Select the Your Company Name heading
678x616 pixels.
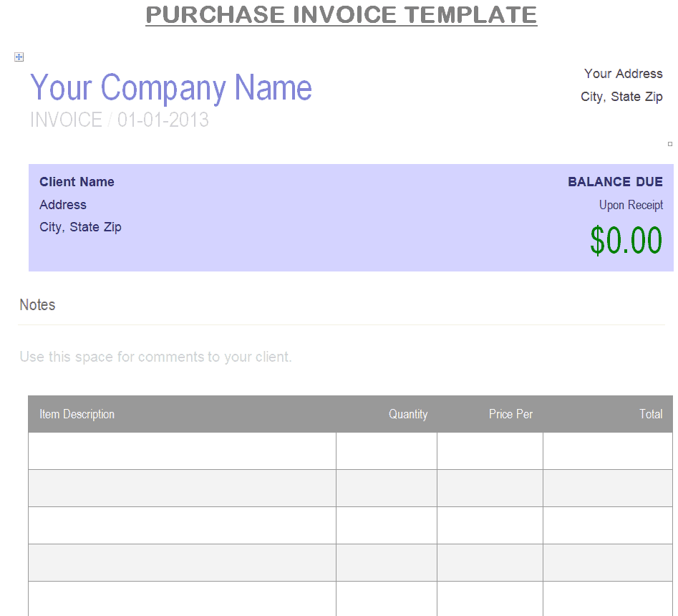tap(171, 88)
